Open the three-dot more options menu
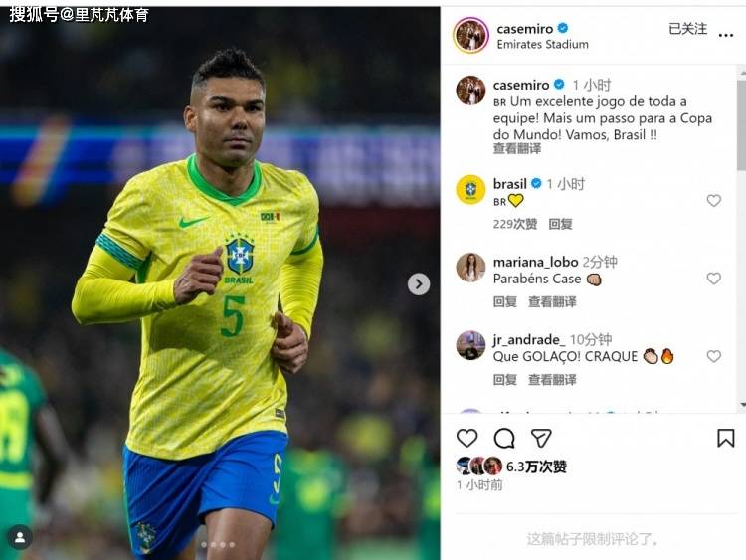Image resolution: width=746 pixels, height=560 pixels. click(x=725, y=35)
